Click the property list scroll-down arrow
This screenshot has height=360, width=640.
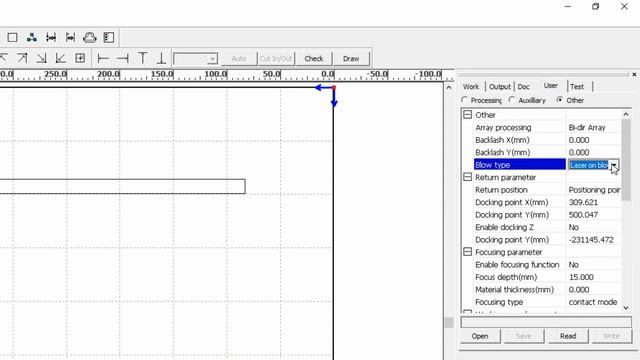[x=626, y=308]
